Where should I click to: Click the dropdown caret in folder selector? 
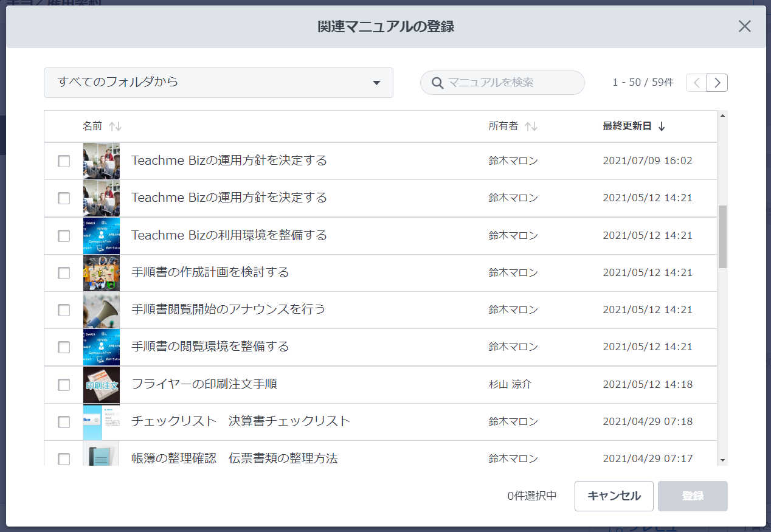[x=376, y=83]
